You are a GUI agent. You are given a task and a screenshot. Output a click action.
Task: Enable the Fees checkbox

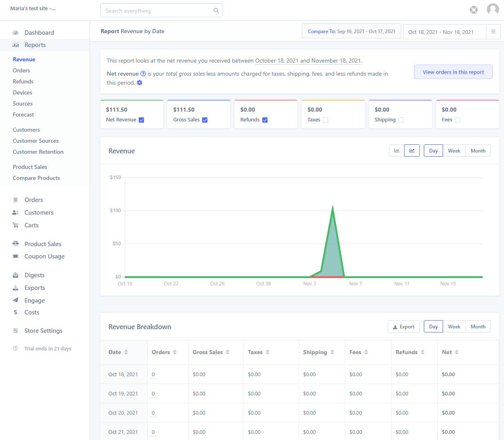point(457,120)
